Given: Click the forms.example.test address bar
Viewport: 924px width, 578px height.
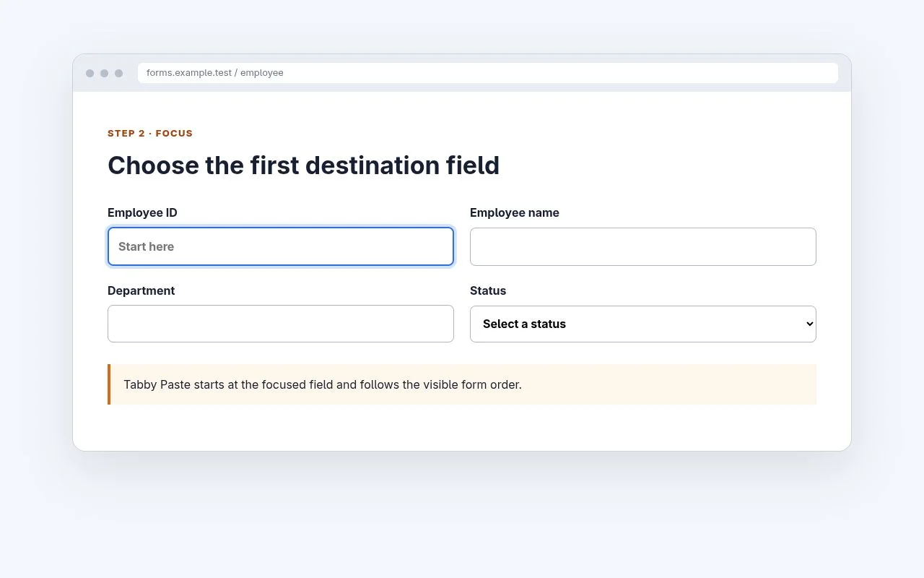Looking at the screenshot, I should click(488, 73).
